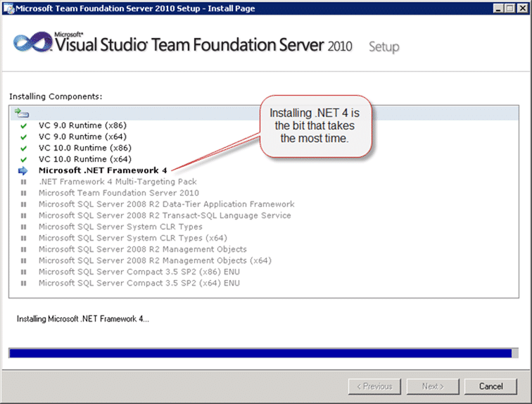Close the setup window
This screenshot has width=532, height=404.
click(x=522, y=8)
